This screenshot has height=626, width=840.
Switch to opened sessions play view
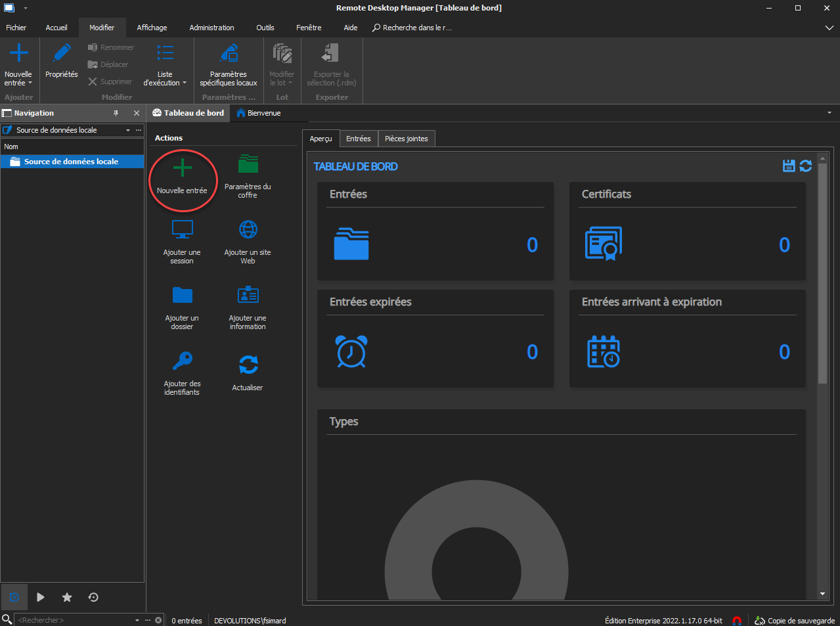point(41,597)
